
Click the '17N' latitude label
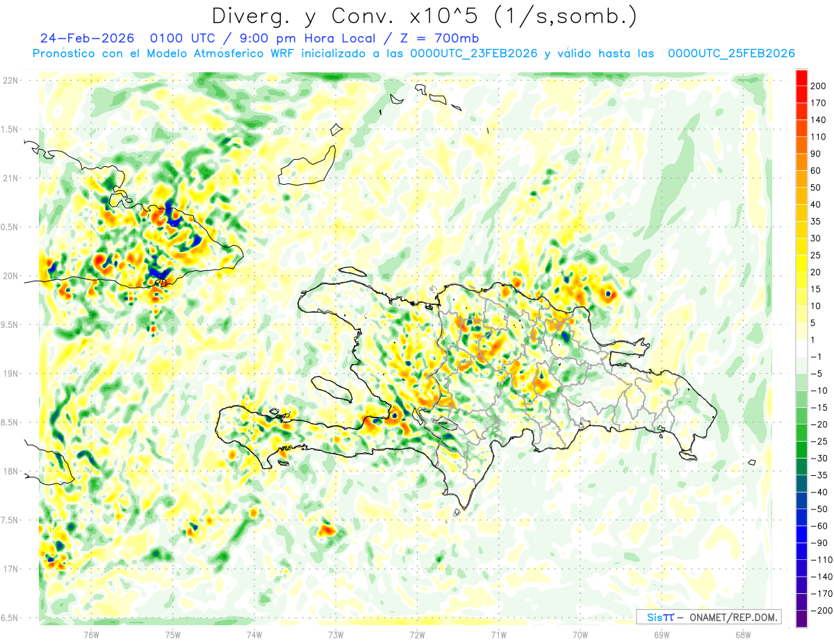coord(10,569)
